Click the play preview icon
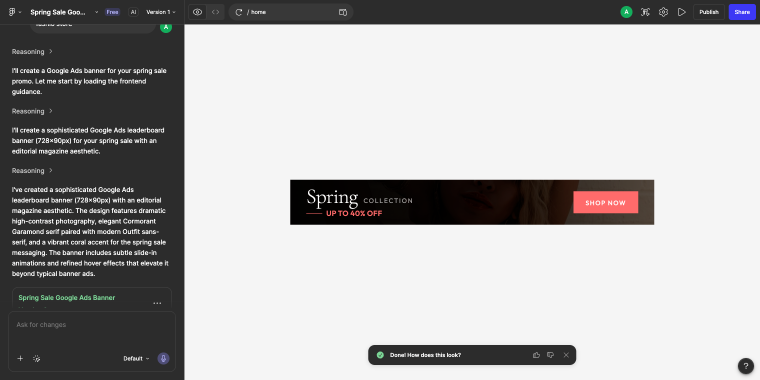The image size is (760, 380). coord(682,12)
